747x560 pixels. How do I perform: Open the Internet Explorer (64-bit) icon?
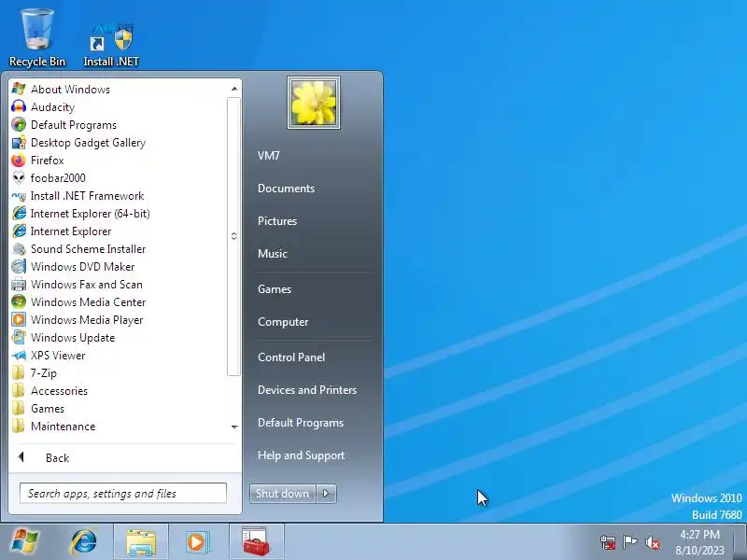click(19, 214)
